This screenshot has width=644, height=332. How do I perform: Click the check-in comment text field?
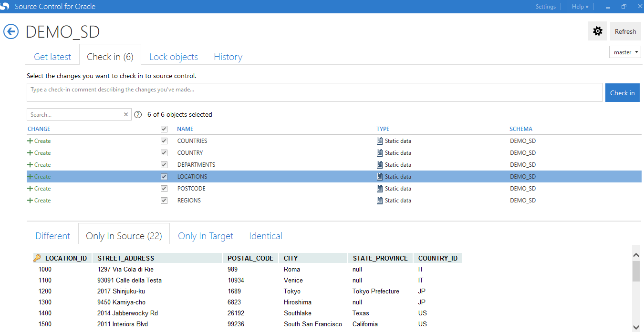pyautogui.click(x=314, y=93)
